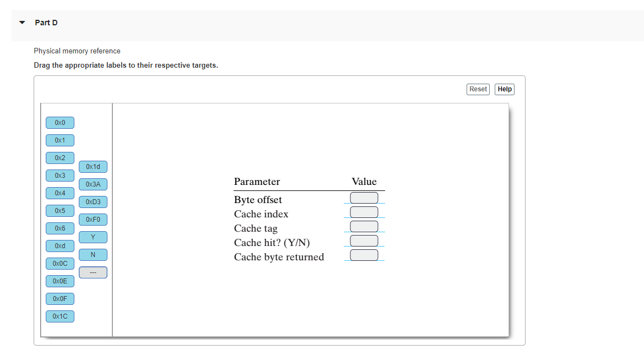644x350 pixels.
Task: Select the 0x0F draggable label
Action: coord(59,298)
